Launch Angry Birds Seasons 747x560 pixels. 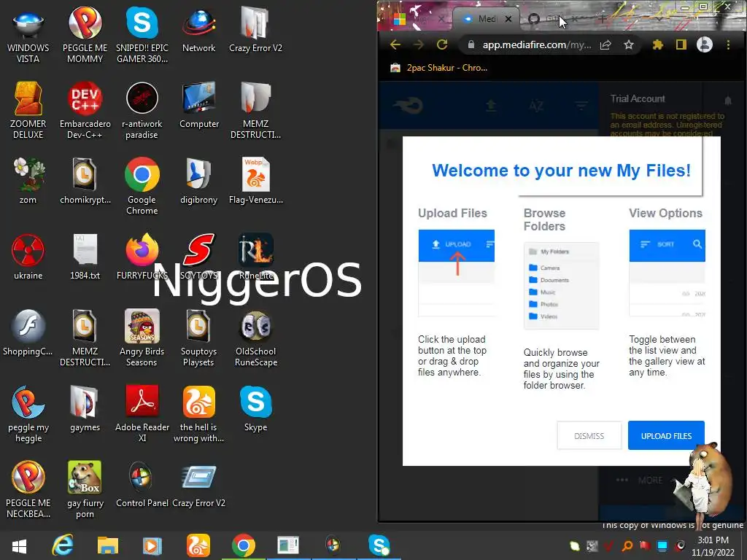(142, 338)
